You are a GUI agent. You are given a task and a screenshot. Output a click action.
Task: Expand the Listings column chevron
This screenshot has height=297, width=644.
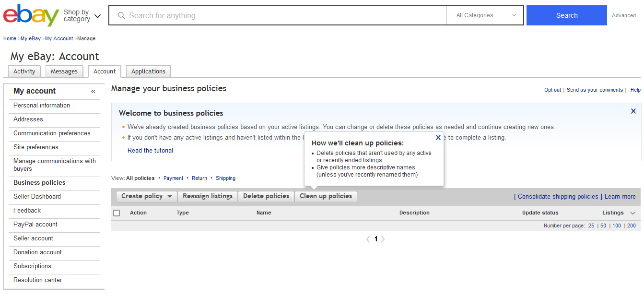[632, 213]
